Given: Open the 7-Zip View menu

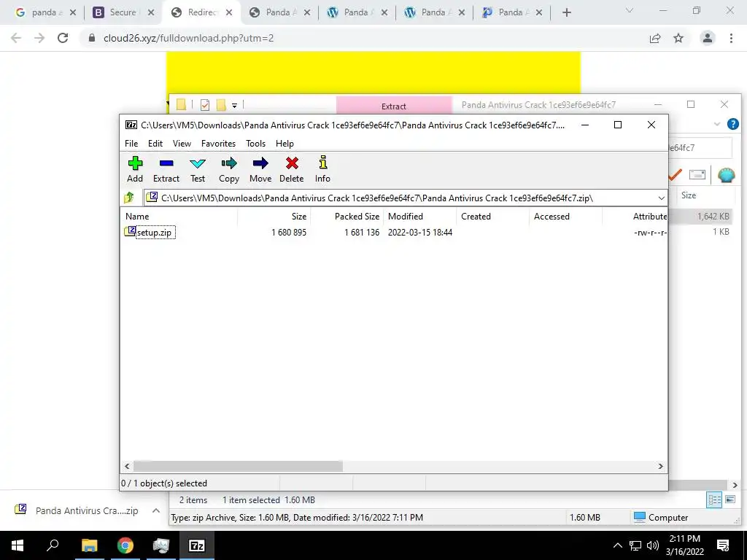Looking at the screenshot, I should click(x=182, y=144).
